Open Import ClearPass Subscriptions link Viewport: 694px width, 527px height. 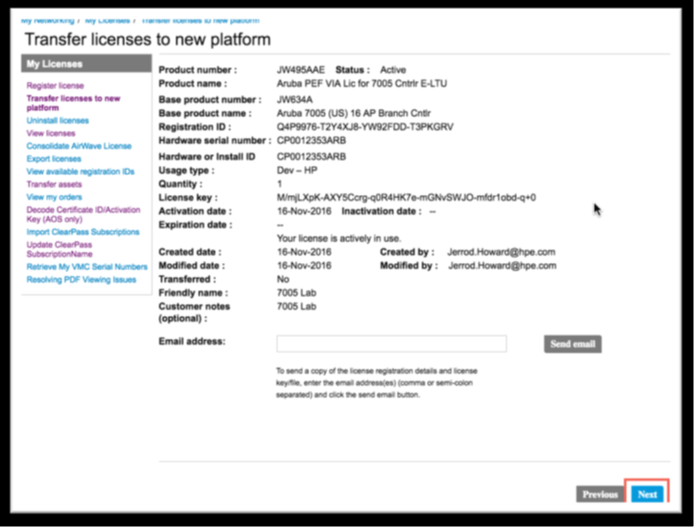click(x=83, y=232)
